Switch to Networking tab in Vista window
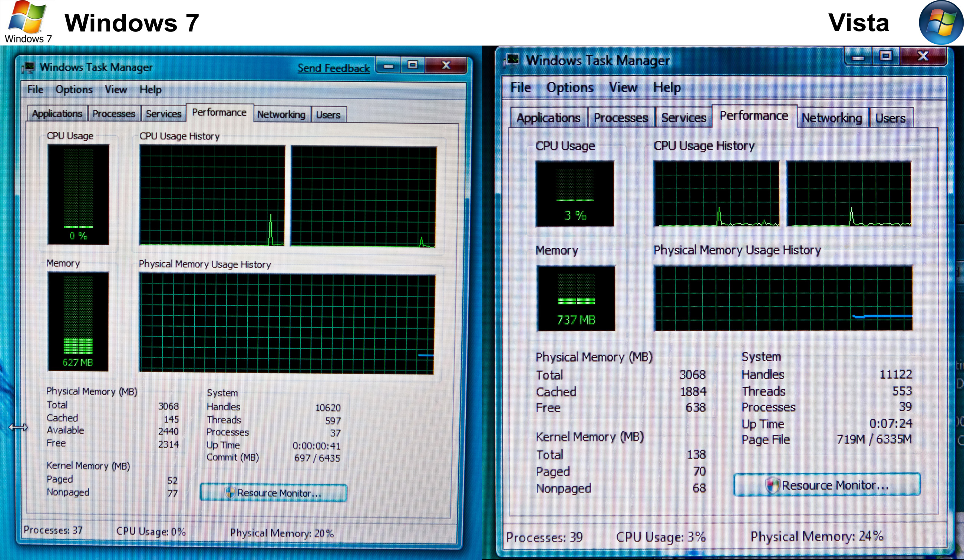 pos(831,118)
